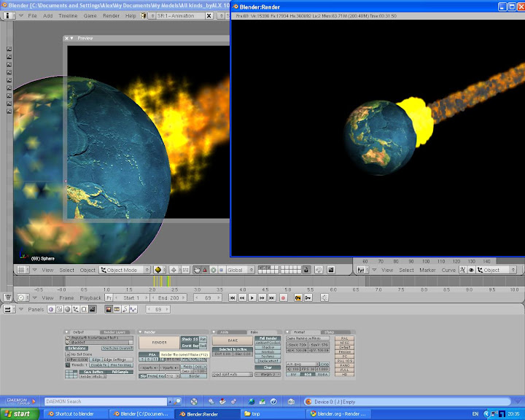Toggle the Ambient Occlusion bake option
This screenshot has height=420, width=525.
point(269,343)
